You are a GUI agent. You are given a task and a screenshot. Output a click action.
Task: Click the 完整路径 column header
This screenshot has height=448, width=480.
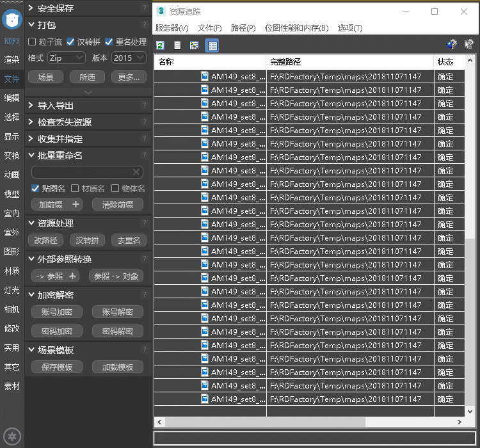(350, 62)
